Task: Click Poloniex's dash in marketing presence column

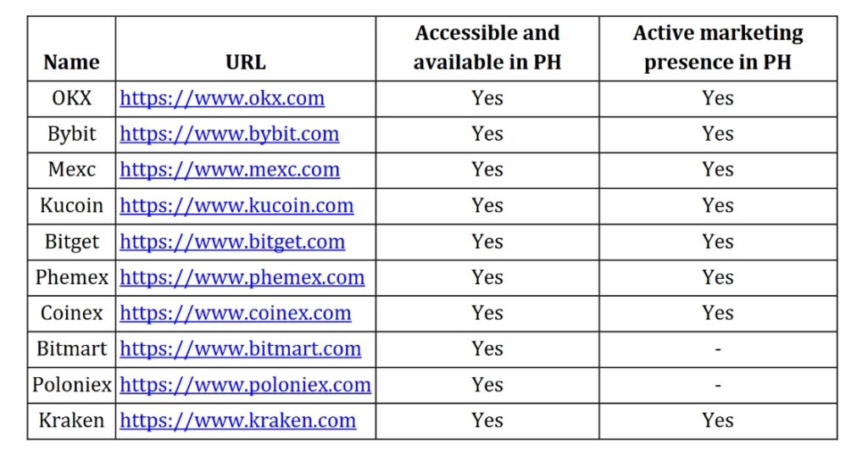Action: [x=718, y=385]
